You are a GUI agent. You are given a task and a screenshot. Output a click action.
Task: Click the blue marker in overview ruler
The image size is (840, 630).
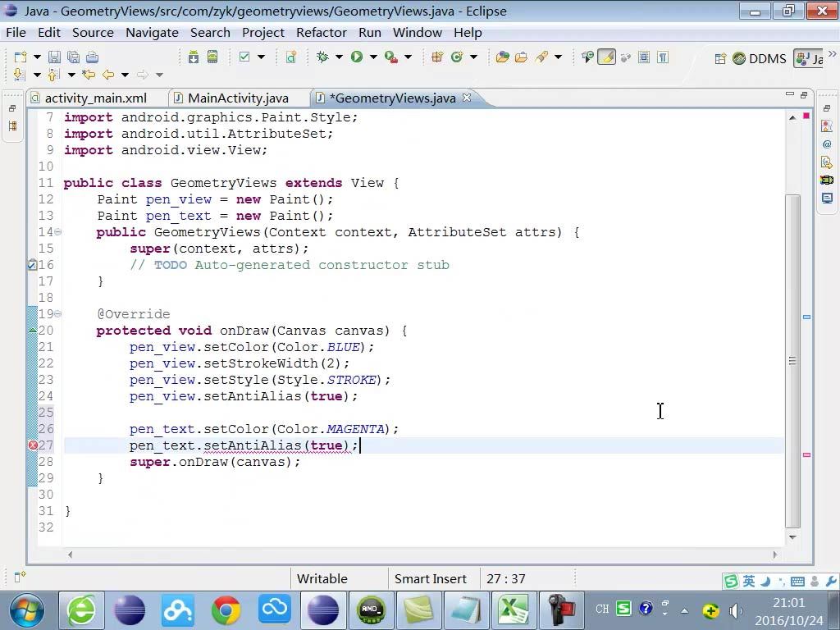click(x=807, y=317)
